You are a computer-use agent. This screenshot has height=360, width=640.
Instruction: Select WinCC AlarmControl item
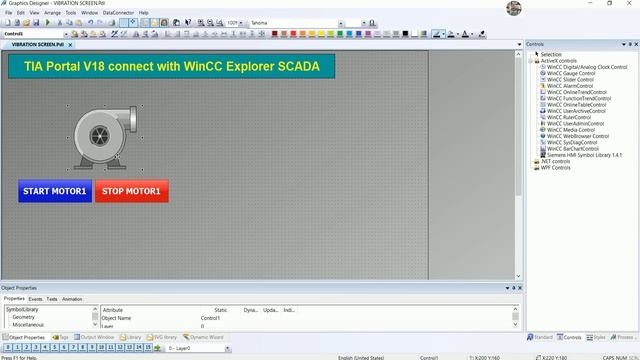click(x=570, y=86)
